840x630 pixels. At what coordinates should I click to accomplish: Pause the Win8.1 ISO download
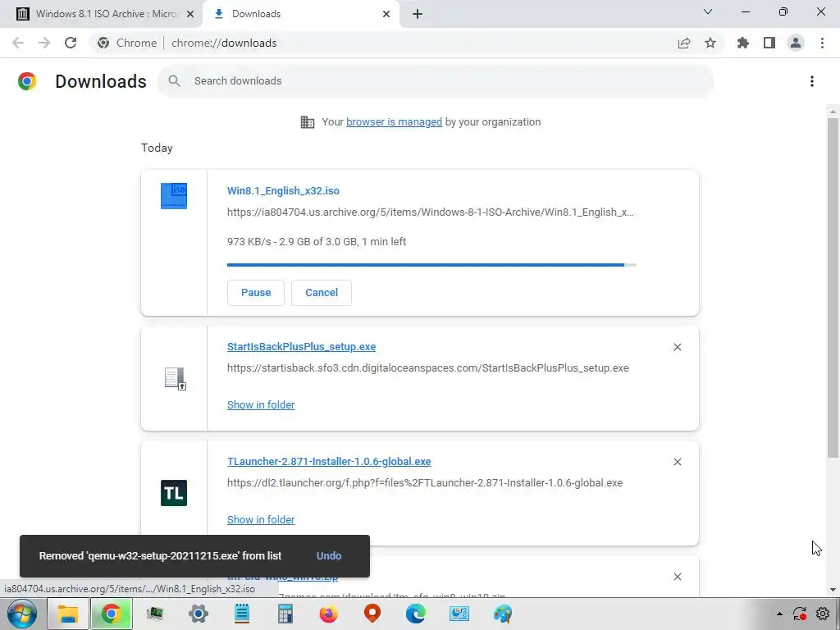[256, 293]
